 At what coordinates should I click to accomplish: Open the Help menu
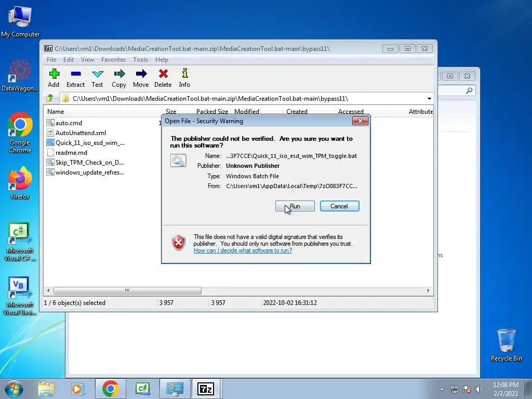click(162, 60)
